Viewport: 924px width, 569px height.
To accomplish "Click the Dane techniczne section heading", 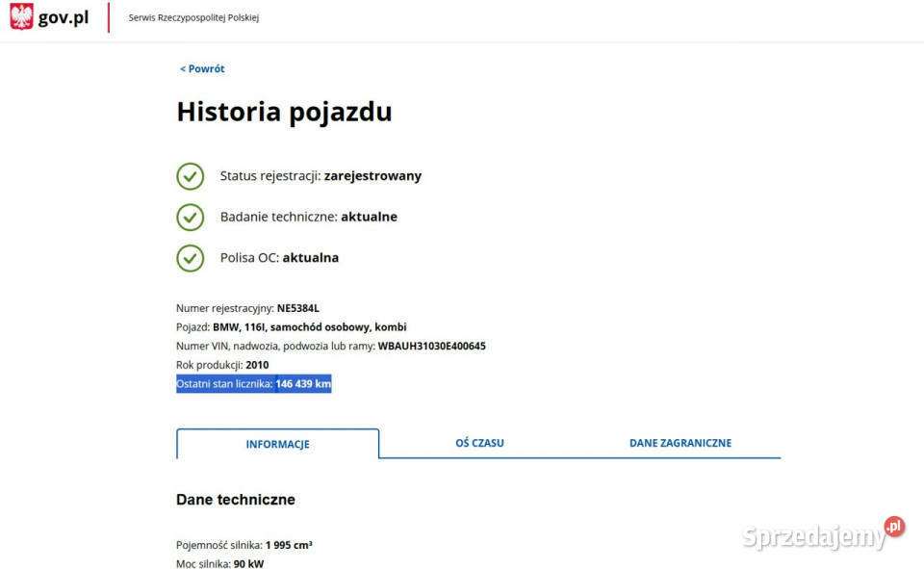I will [235, 500].
